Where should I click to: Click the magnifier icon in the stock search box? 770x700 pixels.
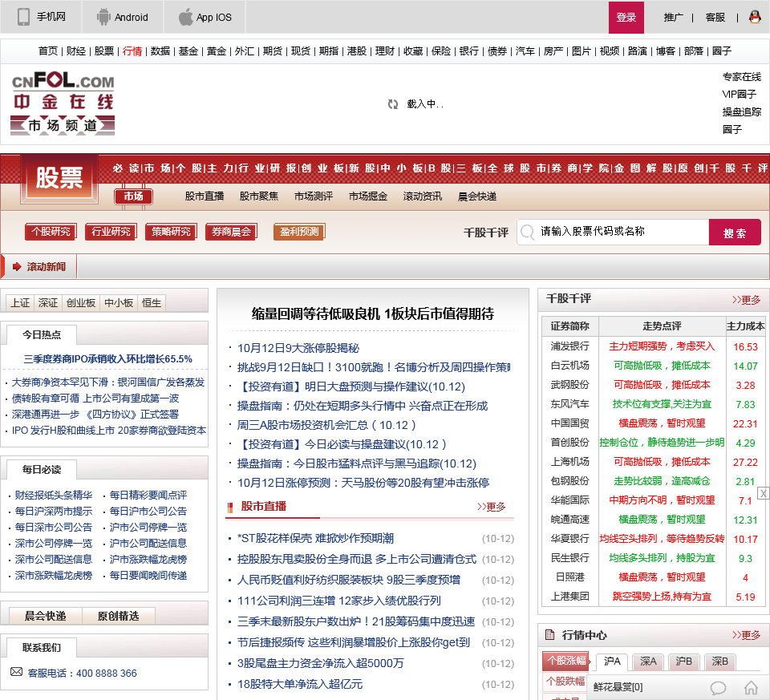pyautogui.click(x=528, y=232)
